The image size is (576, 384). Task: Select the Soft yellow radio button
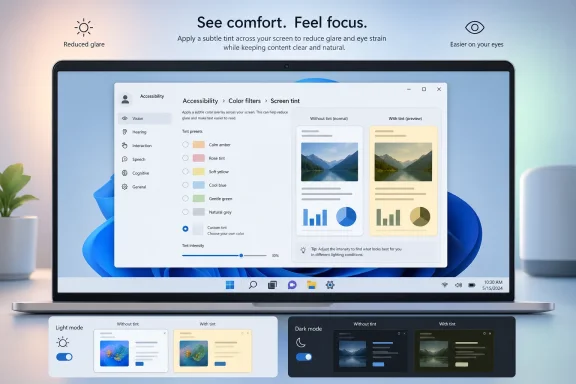185,171
